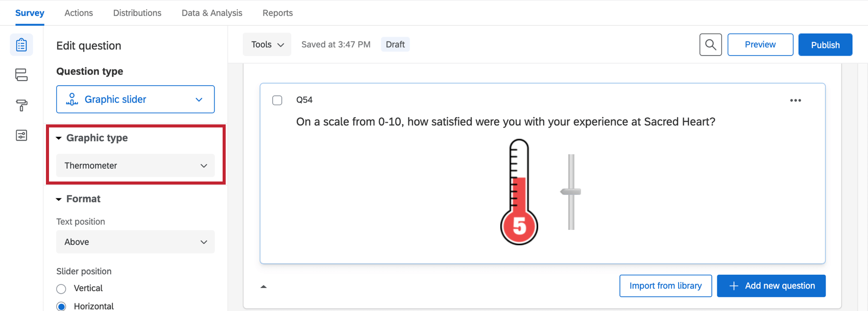Open the Look and feel settings
Image resolution: width=868 pixels, height=311 pixels.
pyautogui.click(x=21, y=106)
